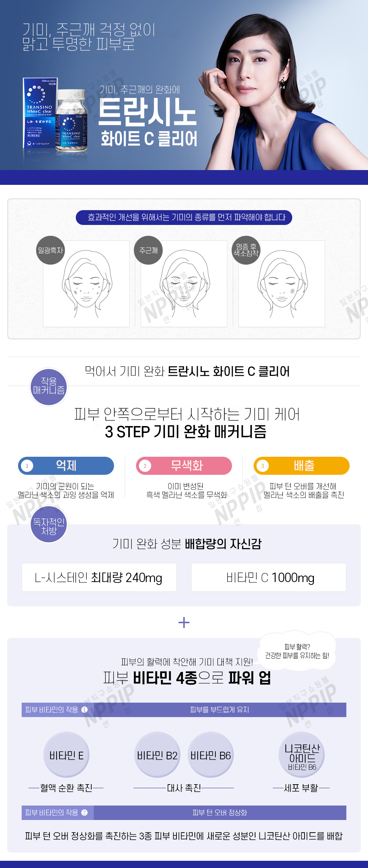The image size is (368, 868).
Task: Click the 피부 활력? speech bubble
Action: click(x=297, y=651)
